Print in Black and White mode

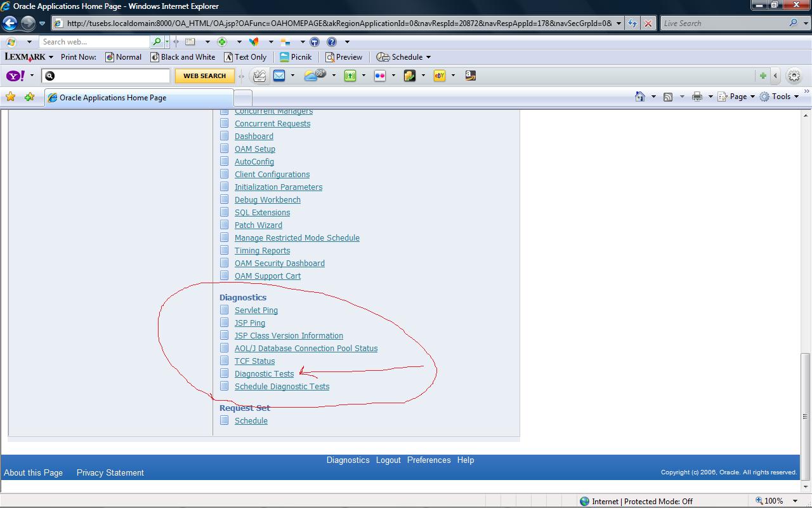pyautogui.click(x=183, y=57)
